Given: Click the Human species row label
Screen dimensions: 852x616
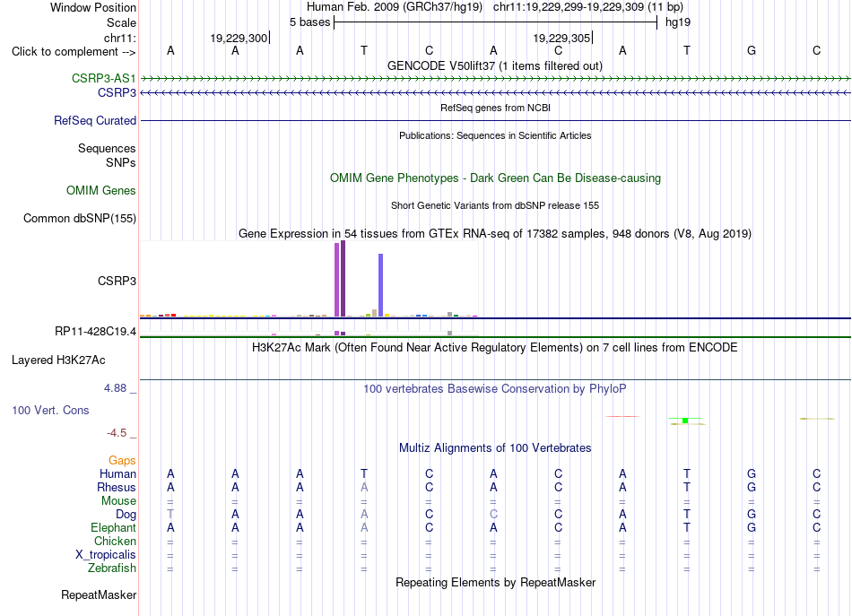Looking at the screenshot, I should [x=117, y=473].
